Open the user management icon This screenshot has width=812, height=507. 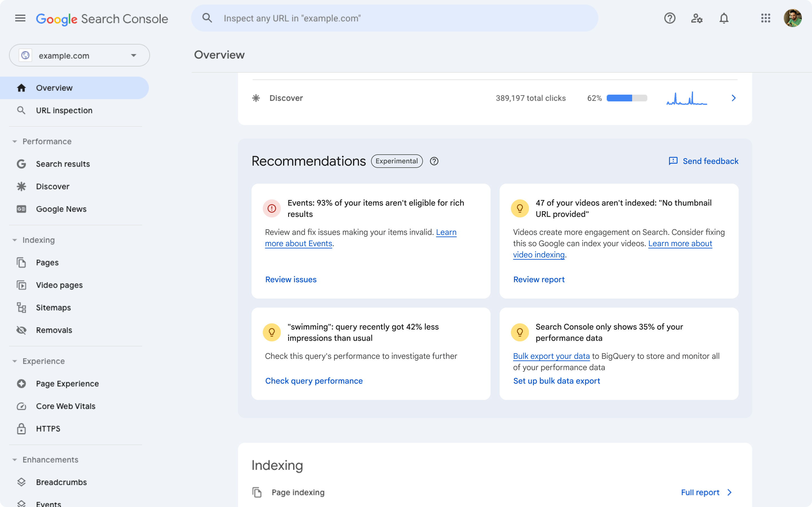click(x=697, y=18)
